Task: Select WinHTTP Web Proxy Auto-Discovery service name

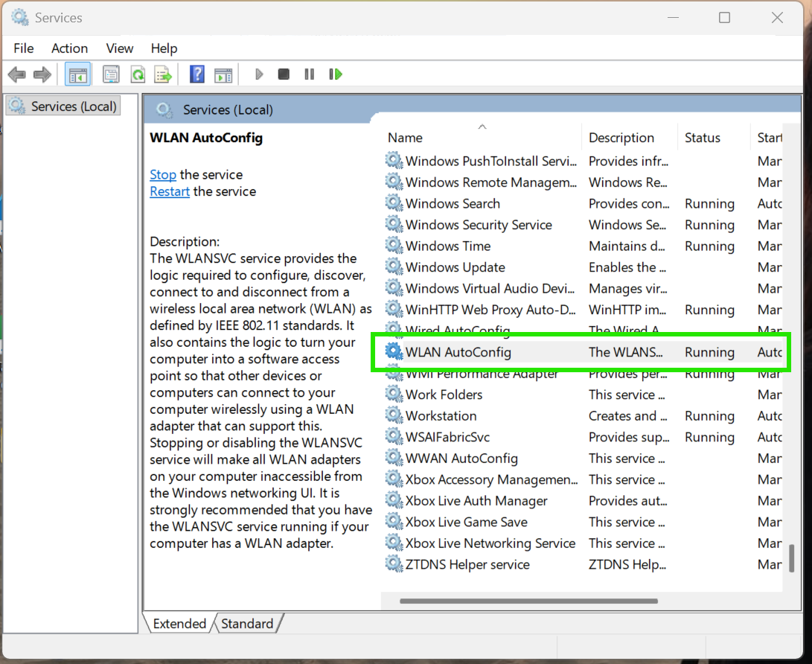Action: 490,310
